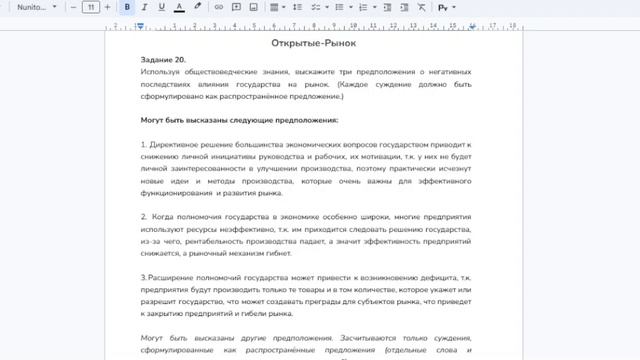
Task: Click the left indent marker on ruler
Action: (140, 27)
